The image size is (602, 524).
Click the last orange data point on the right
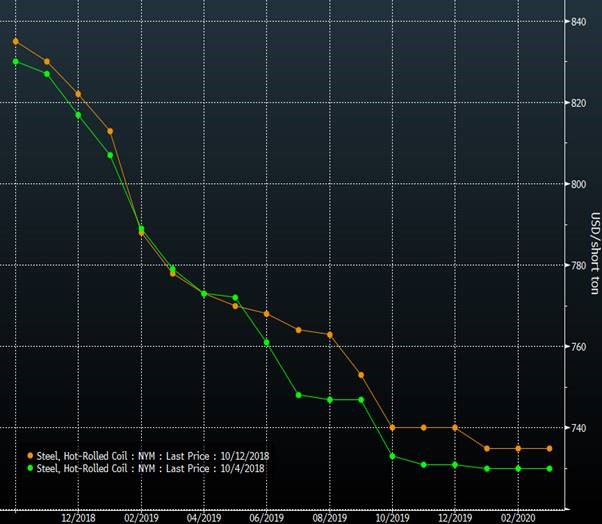(549, 448)
